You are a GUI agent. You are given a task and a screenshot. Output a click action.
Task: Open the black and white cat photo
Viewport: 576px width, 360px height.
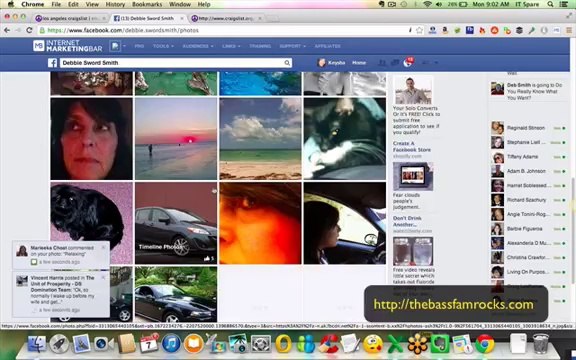click(x=345, y=139)
